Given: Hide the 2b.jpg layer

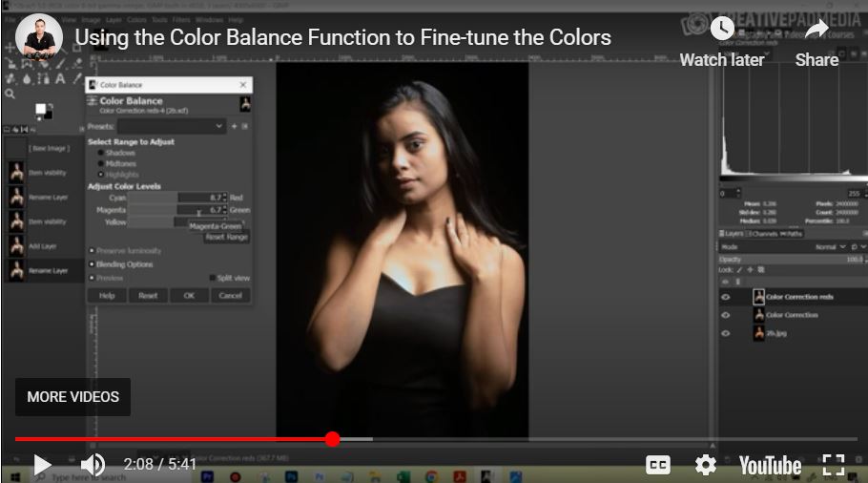Looking at the screenshot, I should [726, 333].
